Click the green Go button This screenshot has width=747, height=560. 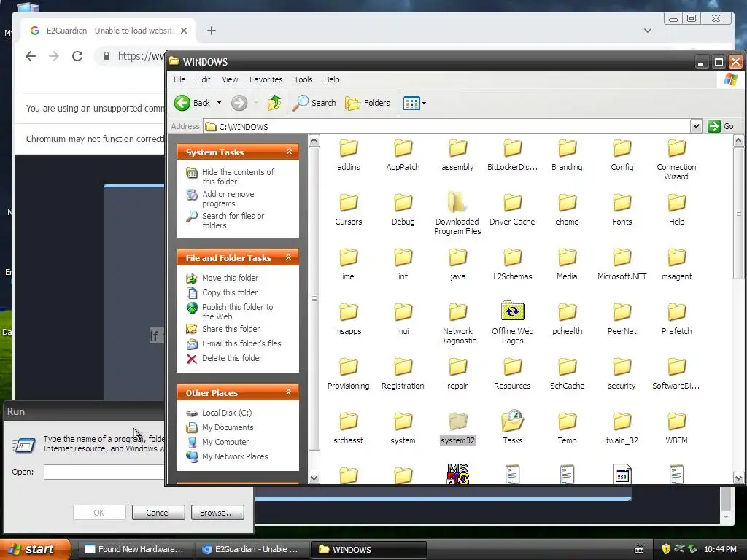click(x=721, y=126)
